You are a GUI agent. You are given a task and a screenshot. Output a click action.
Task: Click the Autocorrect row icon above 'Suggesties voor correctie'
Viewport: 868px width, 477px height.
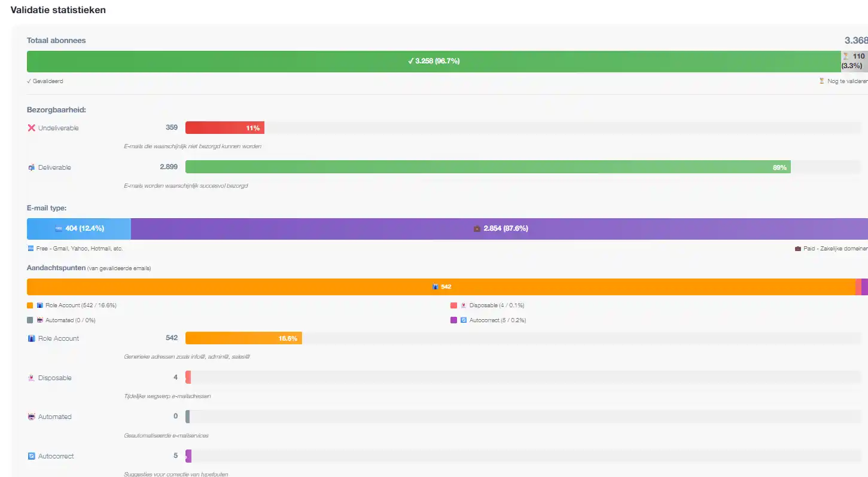click(x=32, y=456)
